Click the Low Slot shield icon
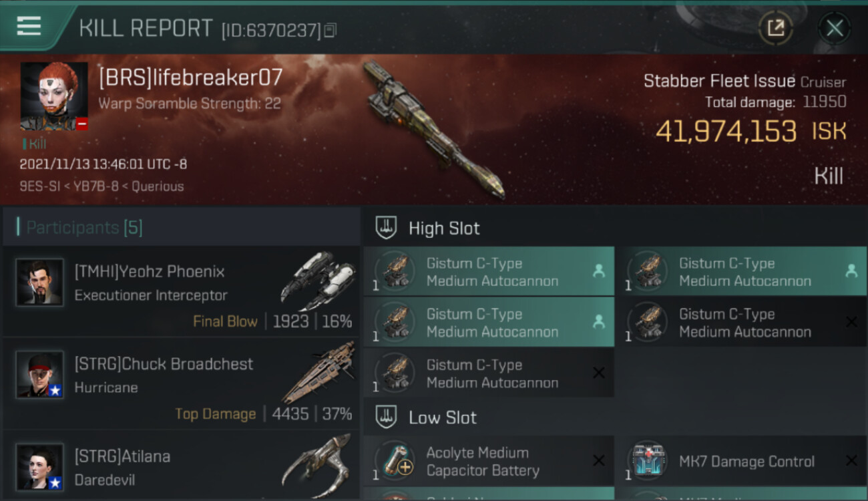868x501 pixels. 387,417
